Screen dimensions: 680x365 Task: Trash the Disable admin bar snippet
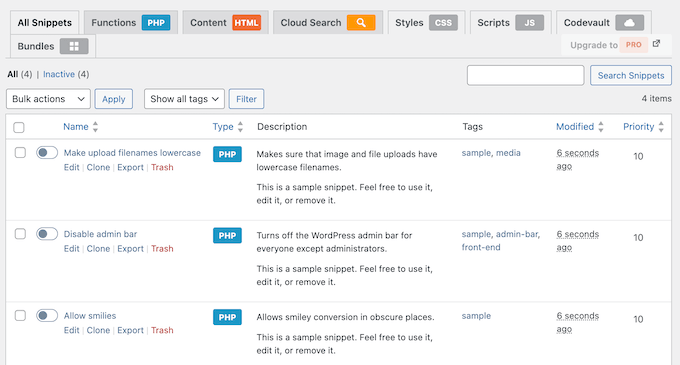[x=162, y=249]
